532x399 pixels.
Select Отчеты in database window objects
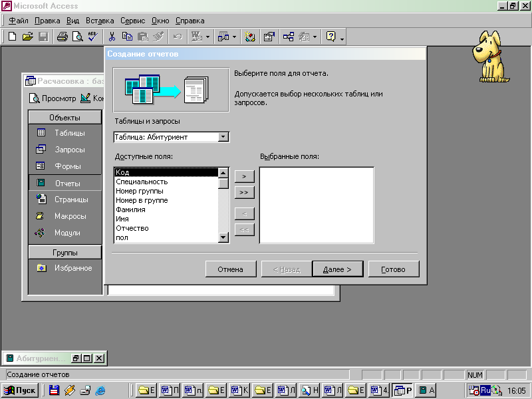(x=65, y=184)
